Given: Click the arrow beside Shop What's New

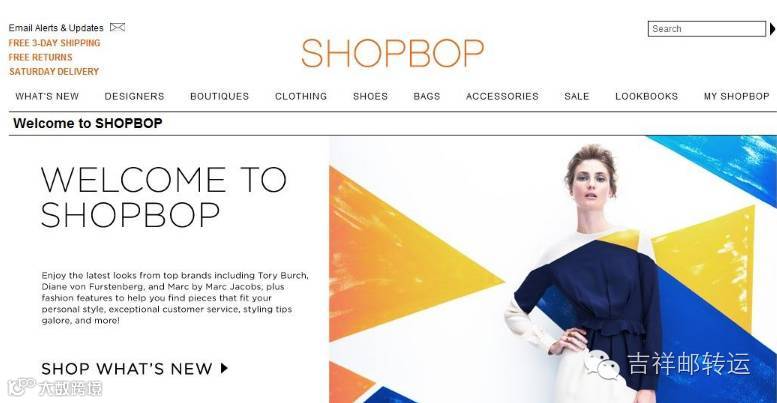Looking at the screenshot, I should [224, 368].
